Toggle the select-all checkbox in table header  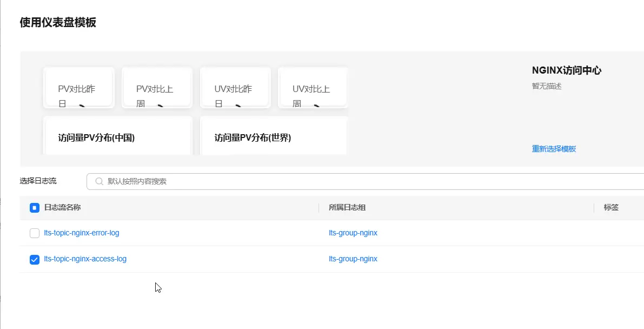(x=35, y=208)
